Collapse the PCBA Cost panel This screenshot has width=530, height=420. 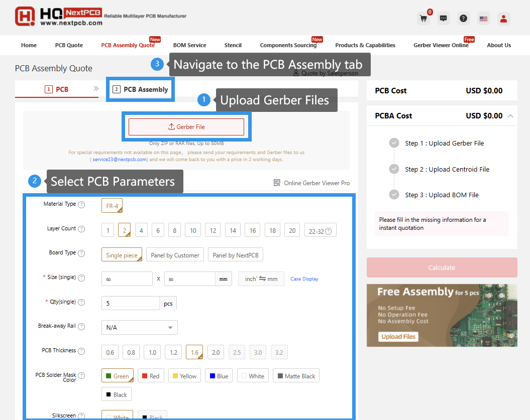[x=511, y=115]
